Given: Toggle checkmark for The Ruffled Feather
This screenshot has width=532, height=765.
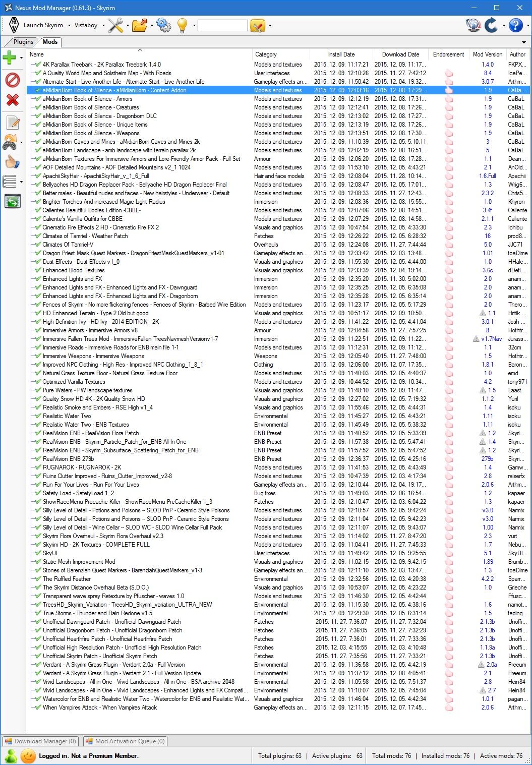Looking at the screenshot, I should coord(37,579).
